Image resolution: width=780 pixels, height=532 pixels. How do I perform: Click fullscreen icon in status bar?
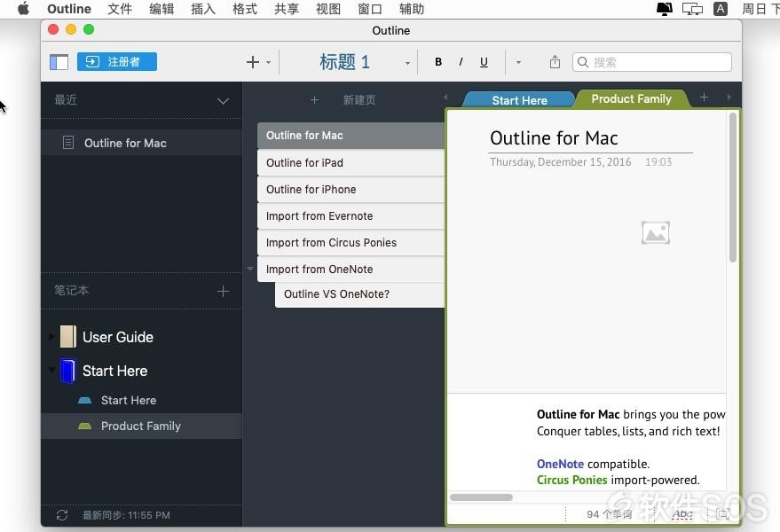pyautogui.click(x=722, y=514)
